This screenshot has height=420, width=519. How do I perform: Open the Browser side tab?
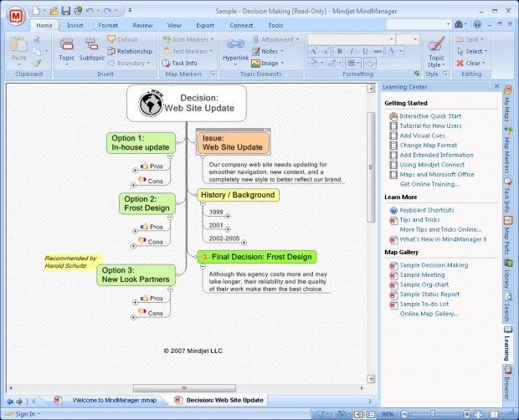point(507,382)
